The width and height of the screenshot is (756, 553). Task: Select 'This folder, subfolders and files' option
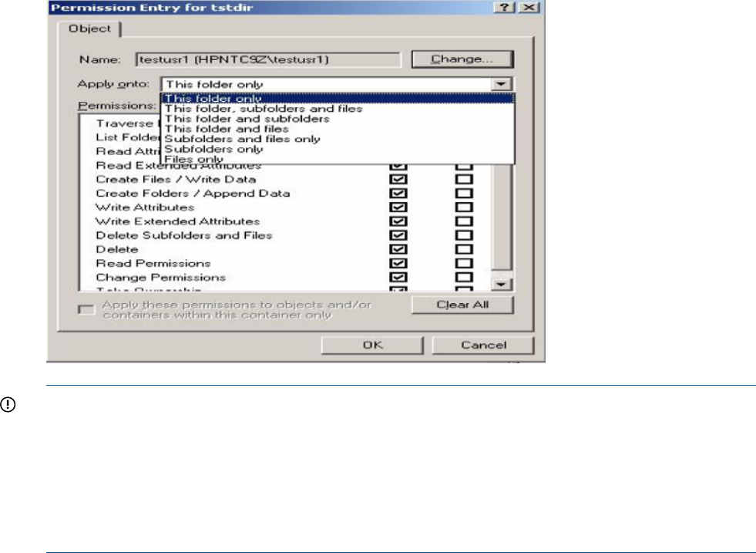click(x=264, y=109)
